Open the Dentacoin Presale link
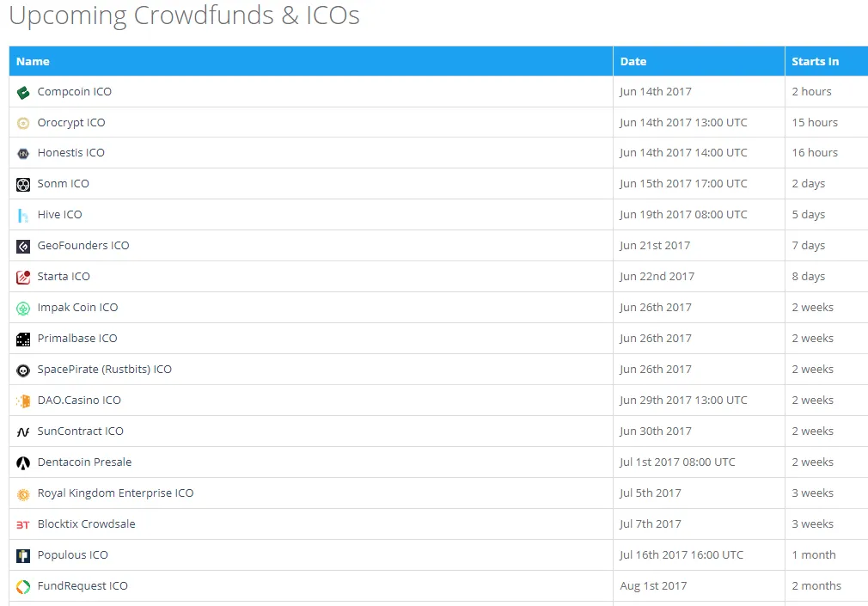This screenshot has height=606, width=868. (85, 462)
